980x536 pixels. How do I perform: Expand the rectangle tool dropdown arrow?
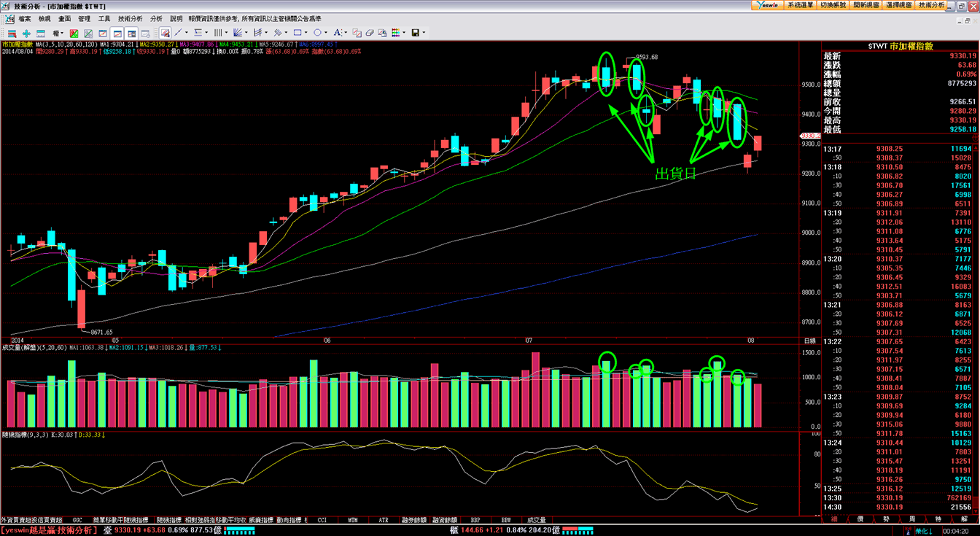pos(306,33)
